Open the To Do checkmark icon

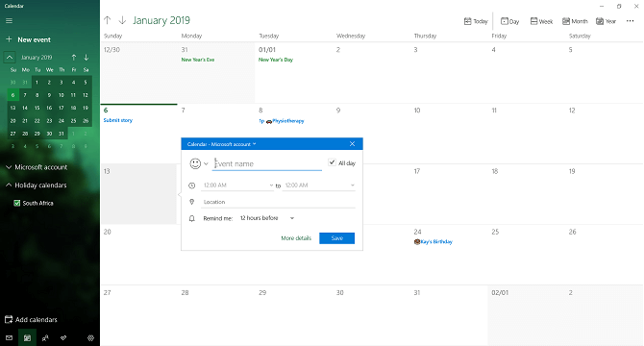click(x=63, y=337)
